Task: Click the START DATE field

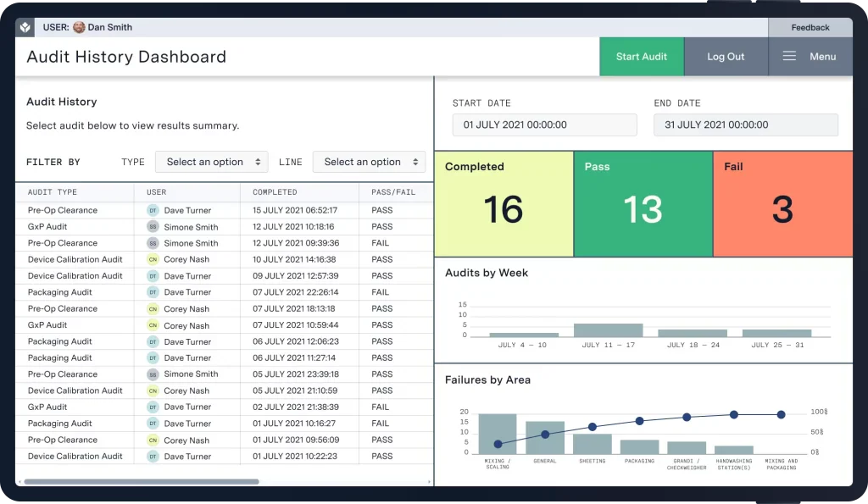Action: 545,125
